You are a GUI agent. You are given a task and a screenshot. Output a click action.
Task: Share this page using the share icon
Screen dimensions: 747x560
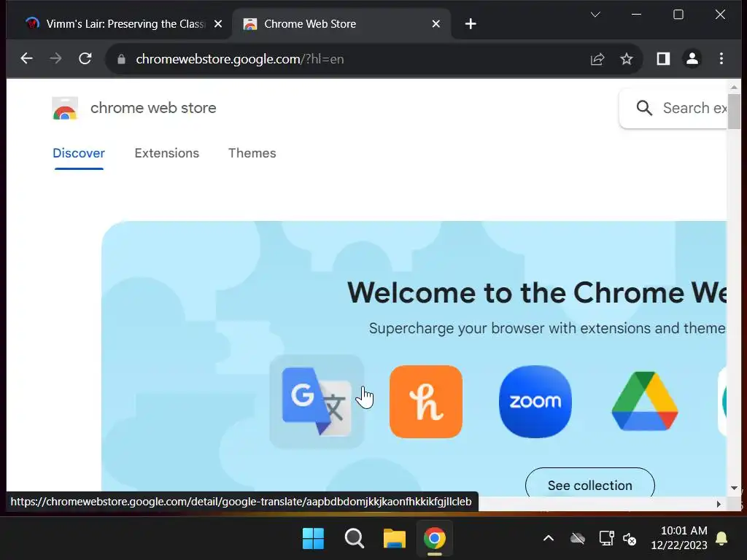(x=597, y=59)
